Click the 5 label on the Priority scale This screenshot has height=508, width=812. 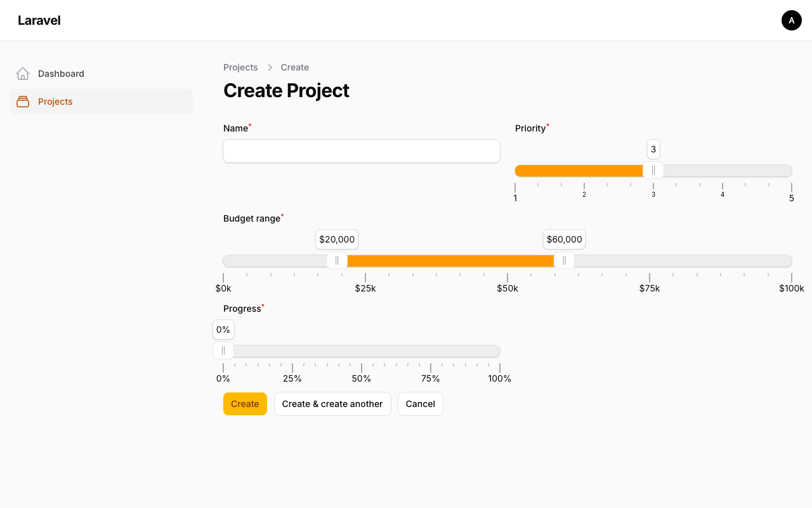pyautogui.click(x=791, y=198)
